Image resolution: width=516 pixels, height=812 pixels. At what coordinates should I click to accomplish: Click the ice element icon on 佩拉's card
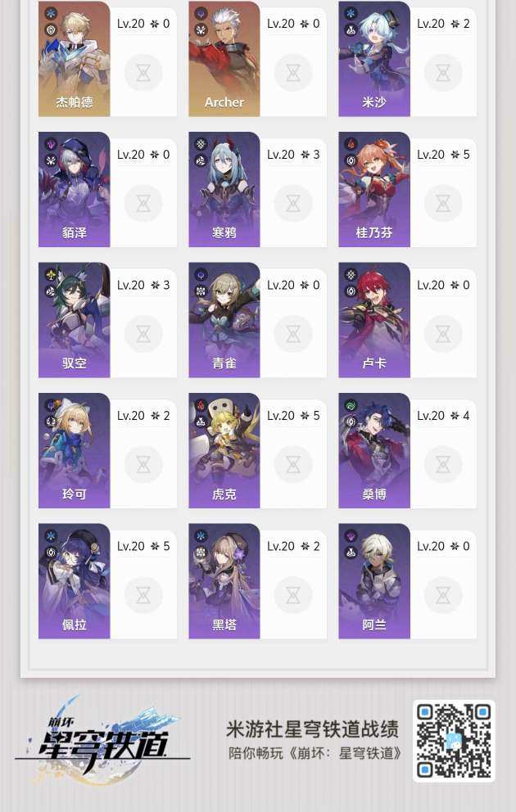(51, 536)
